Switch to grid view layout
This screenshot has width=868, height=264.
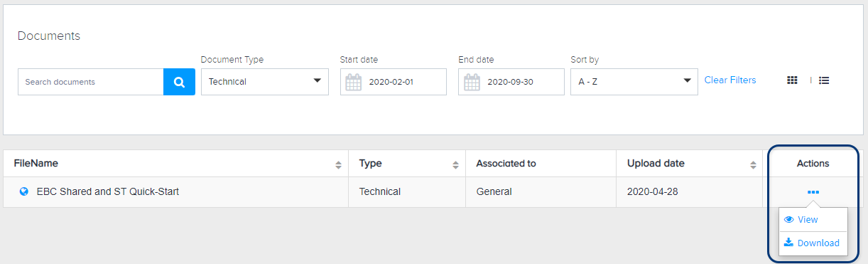point(792,80)
